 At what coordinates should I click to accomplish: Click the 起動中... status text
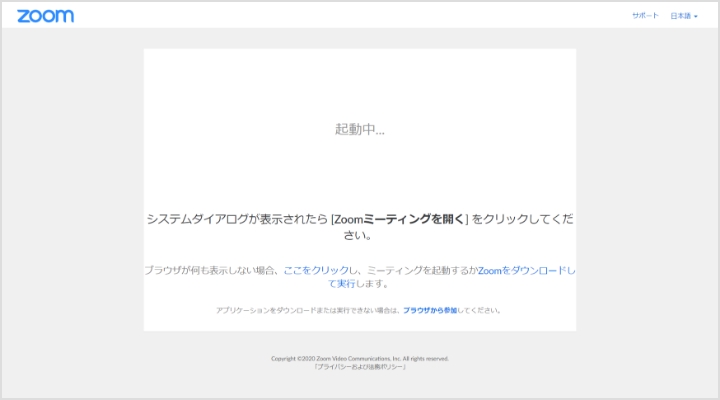(360, 130)
